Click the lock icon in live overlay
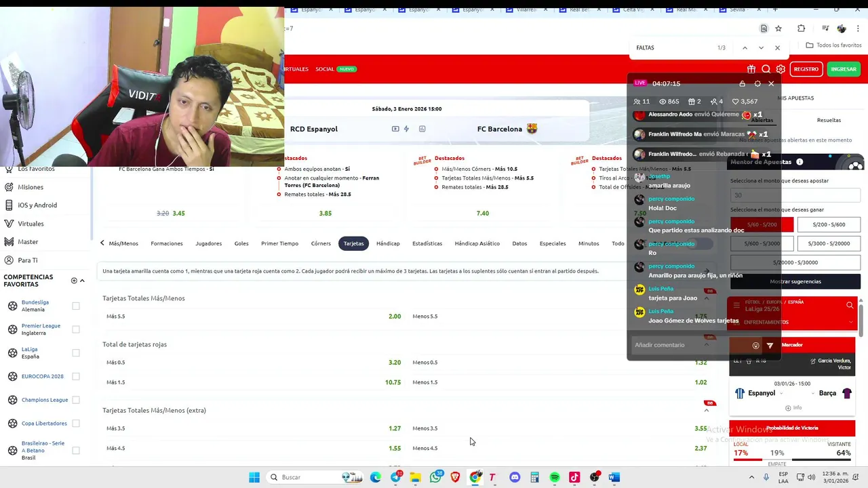The image size is (868, 488). pos(743,83)
